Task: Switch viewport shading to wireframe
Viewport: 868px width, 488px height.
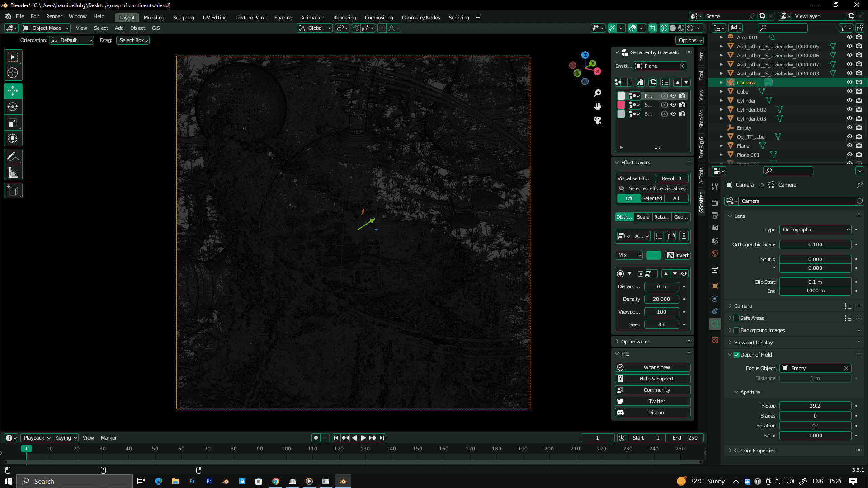Action: click(x=664, y=28)
